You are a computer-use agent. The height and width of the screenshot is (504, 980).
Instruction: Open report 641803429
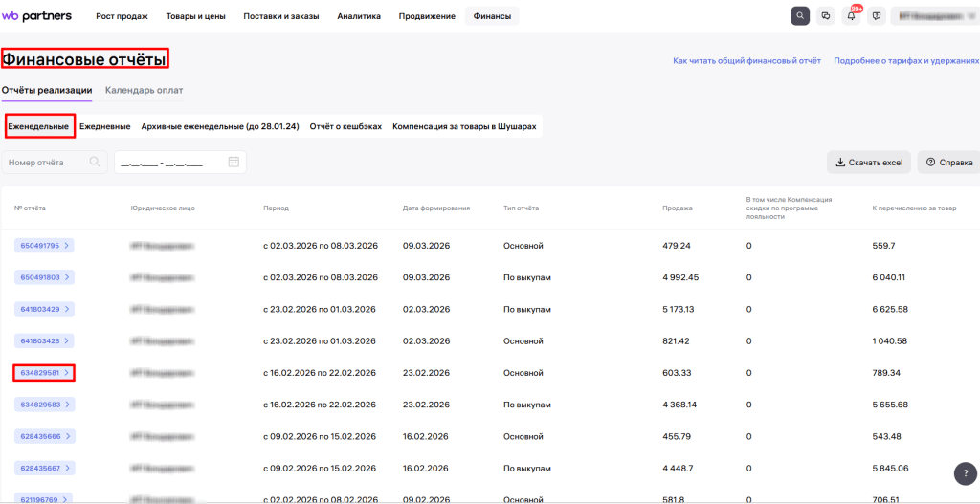(x=44, y=309)
